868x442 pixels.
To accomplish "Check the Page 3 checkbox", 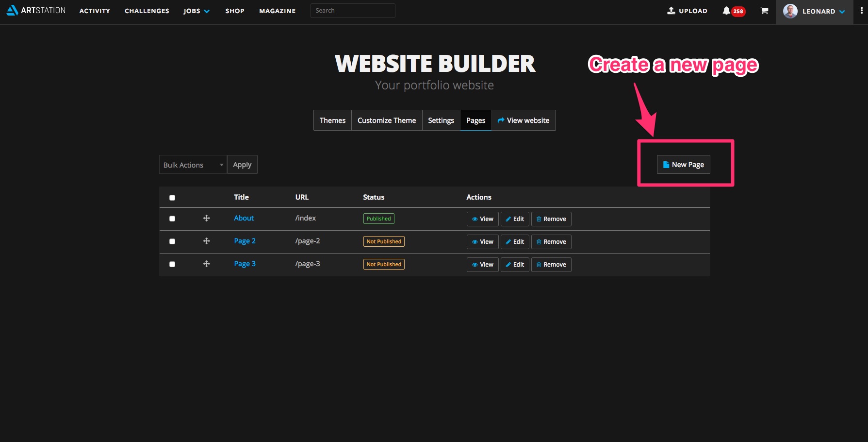I will [x=172, y=264].
